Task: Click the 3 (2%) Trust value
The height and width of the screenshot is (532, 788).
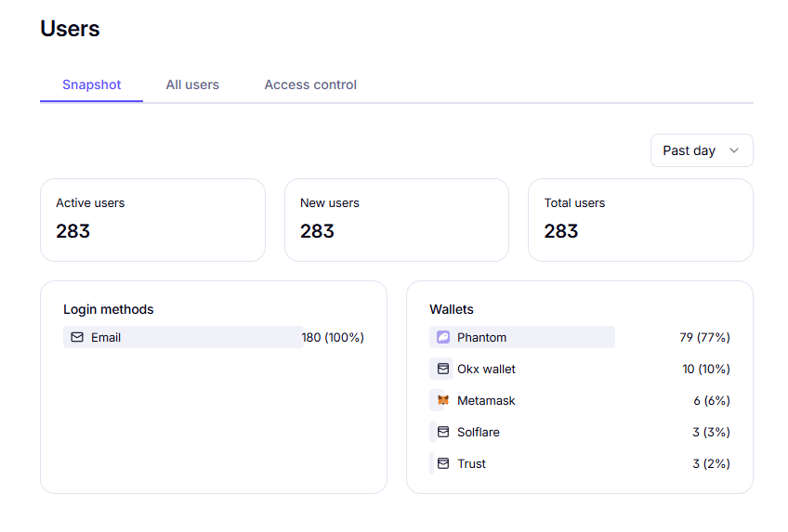Action: 711,463
